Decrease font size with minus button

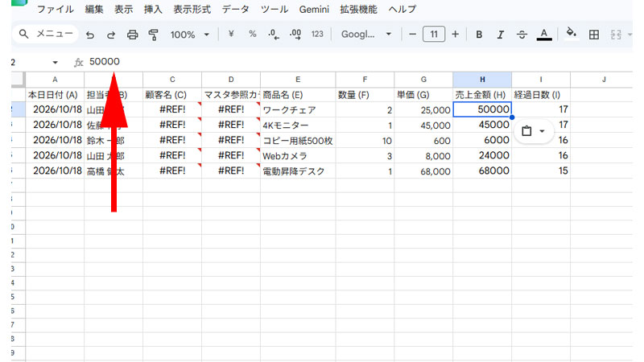click(x=412, y=35)
